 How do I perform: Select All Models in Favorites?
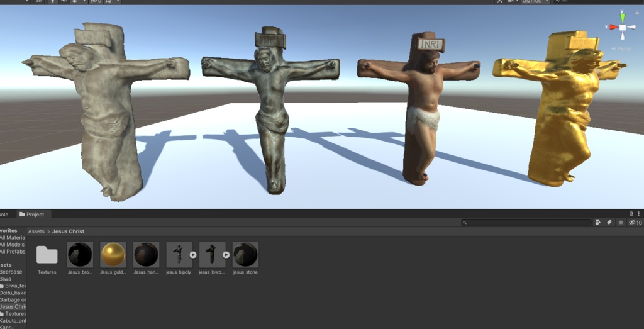13,244
